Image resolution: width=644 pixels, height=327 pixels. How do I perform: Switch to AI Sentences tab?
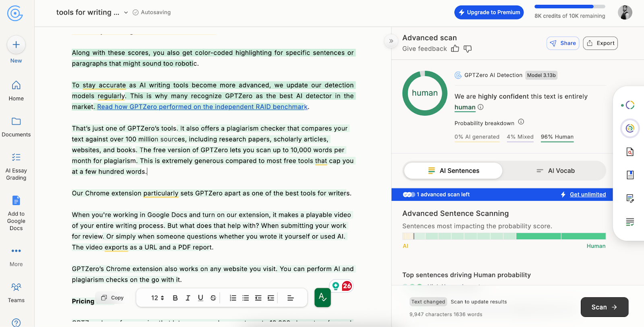coord(453,171)
